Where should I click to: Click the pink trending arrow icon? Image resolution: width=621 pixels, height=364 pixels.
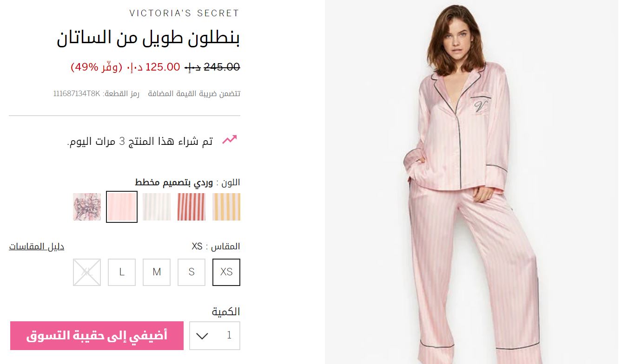[x=229, y=139]
